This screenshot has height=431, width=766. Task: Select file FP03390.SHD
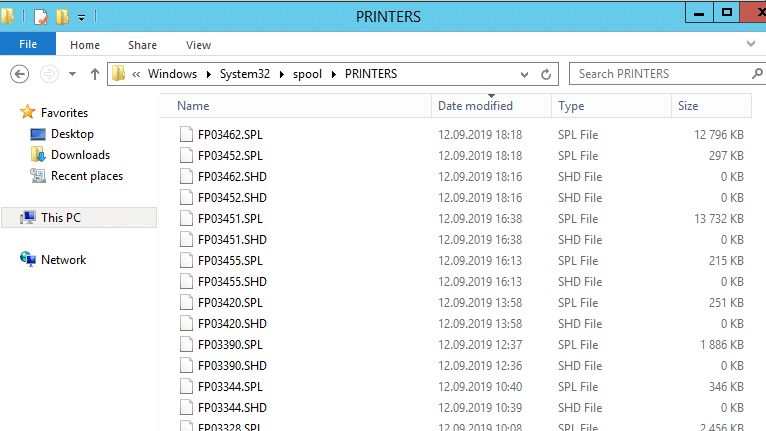point(232,366)
